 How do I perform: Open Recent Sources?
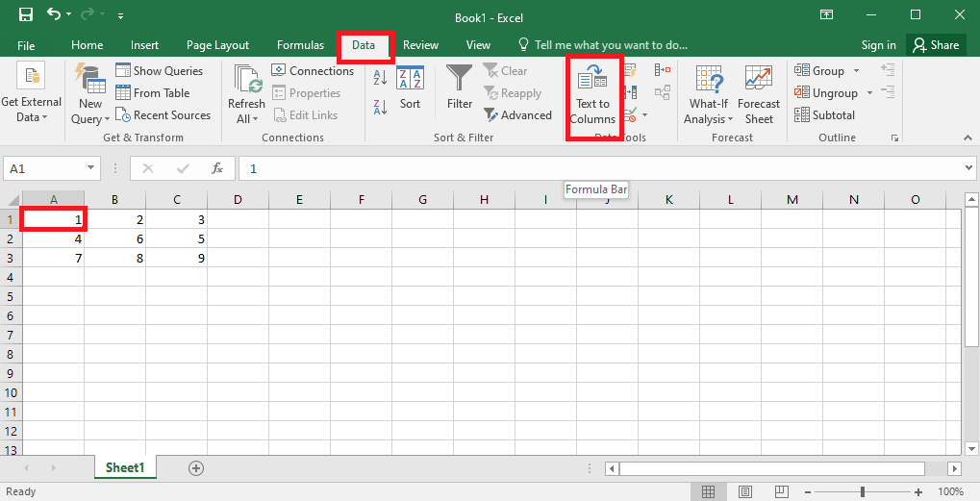[163, 115]
